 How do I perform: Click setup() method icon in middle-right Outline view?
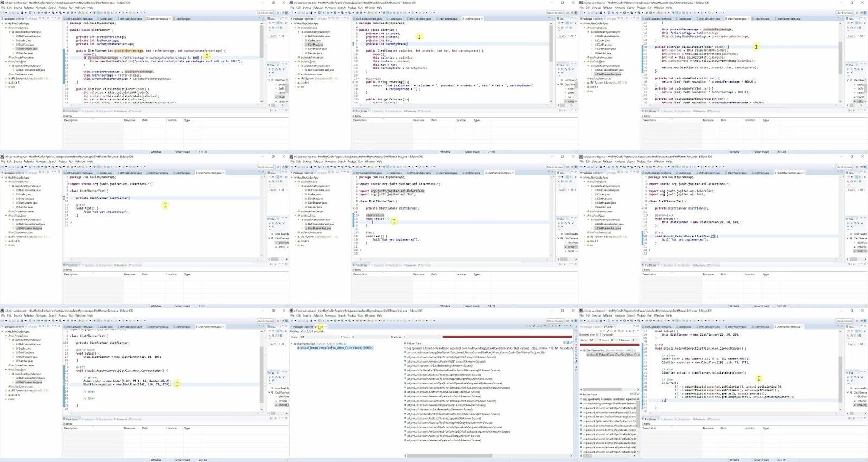[x=856, y=247]
